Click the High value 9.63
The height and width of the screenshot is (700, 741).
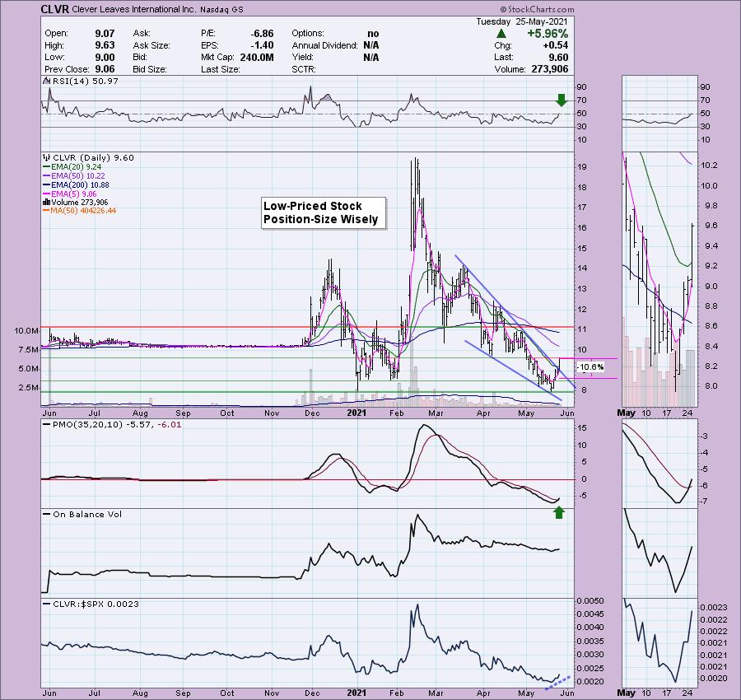(105, 45)
